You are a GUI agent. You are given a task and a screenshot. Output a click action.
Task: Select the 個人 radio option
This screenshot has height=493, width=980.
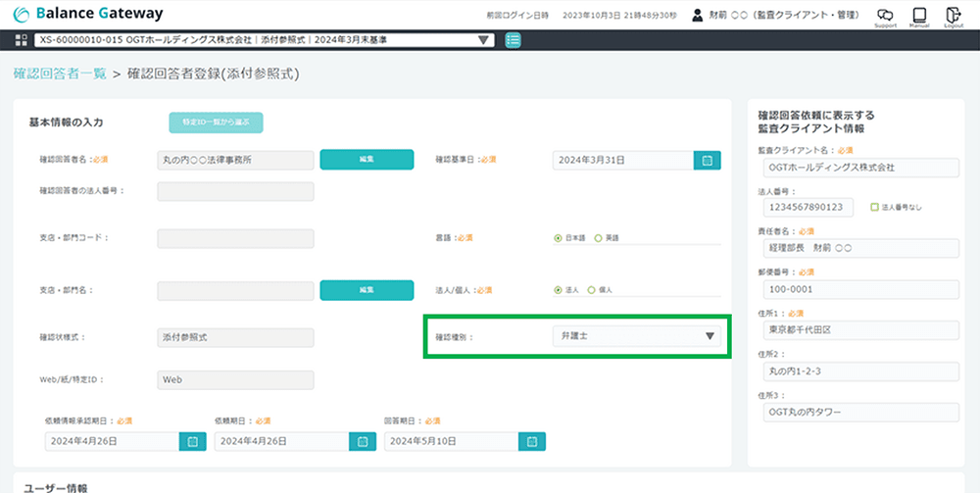[x=592, y=290]
